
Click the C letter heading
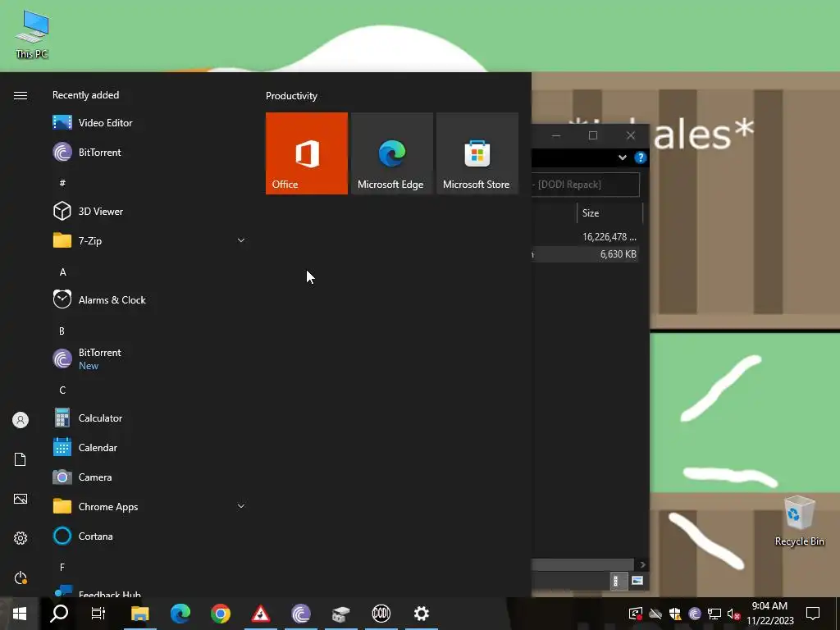62,390
